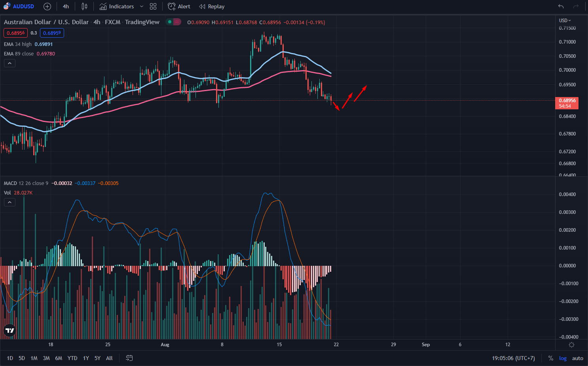
Task: Click the 19:05:06 (UTC+7) timezone selector
Action: point(513,358)
